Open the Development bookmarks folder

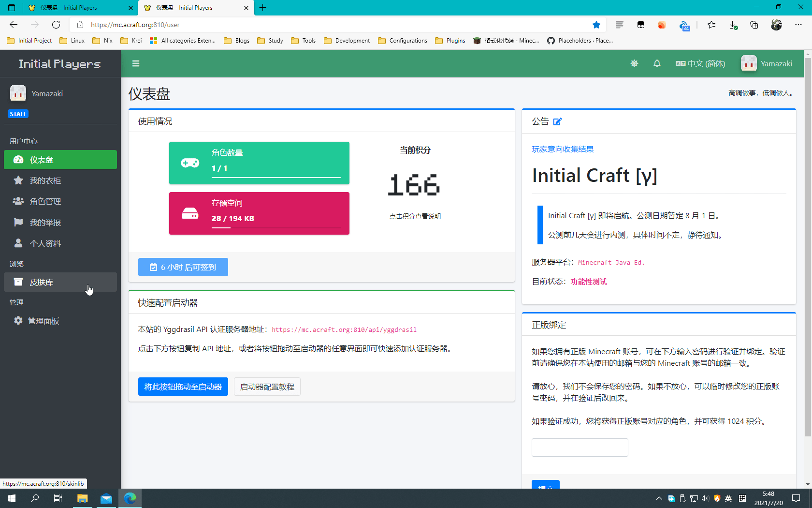coord(347,41)
